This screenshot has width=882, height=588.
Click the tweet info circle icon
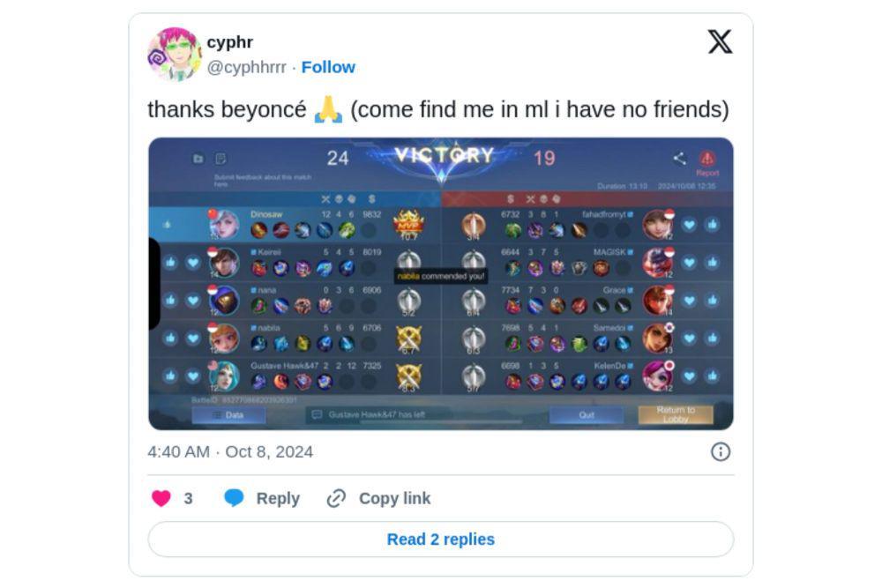point(720,451)
